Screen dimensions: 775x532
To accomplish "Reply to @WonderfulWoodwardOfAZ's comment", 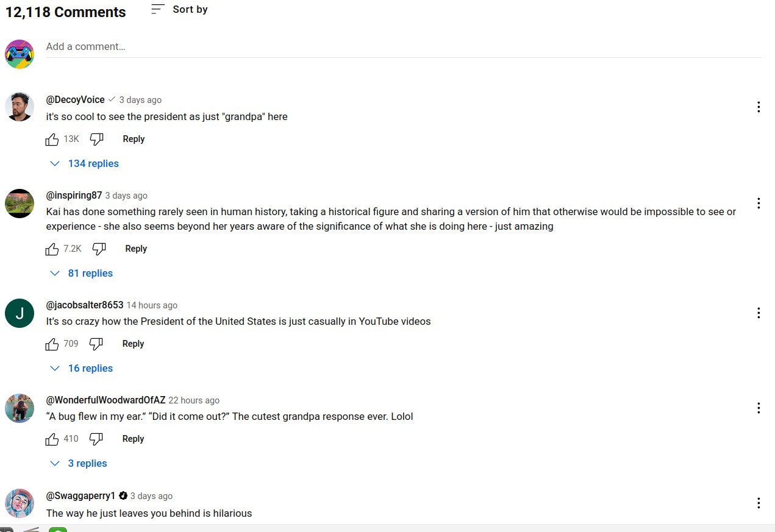I will tap(133, 439).
